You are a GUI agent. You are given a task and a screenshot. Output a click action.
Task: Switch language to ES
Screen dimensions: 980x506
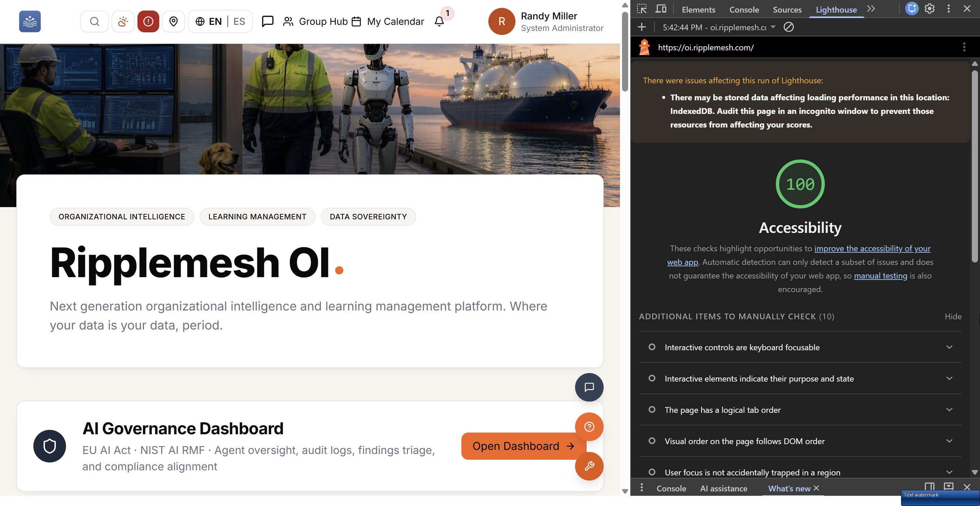pyautogui.click(x=239, y=21)
